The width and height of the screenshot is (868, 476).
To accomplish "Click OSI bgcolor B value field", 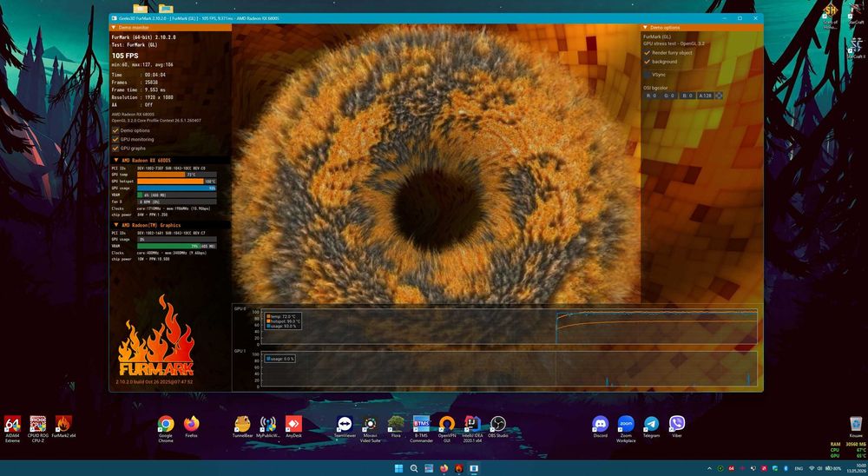I will click(687, 96).
